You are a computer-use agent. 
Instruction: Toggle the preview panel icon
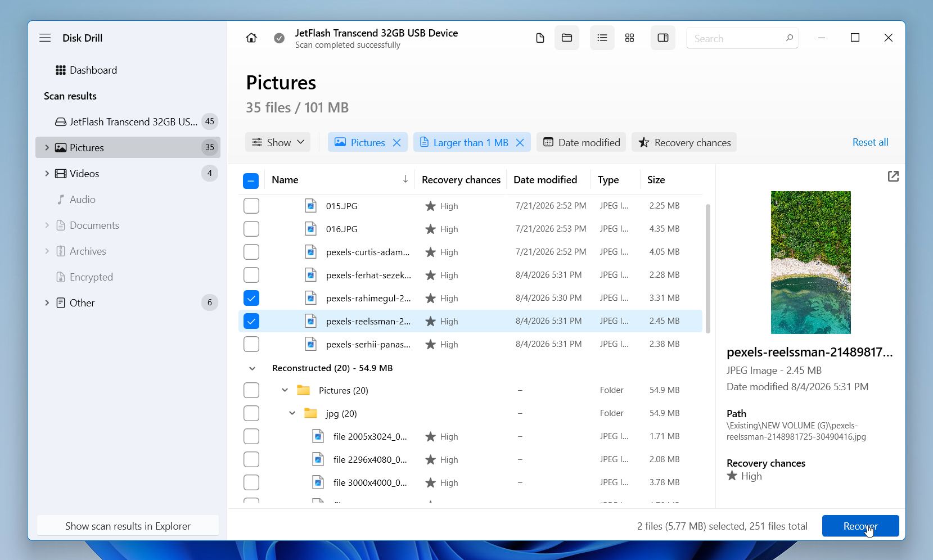coord(663,38)
